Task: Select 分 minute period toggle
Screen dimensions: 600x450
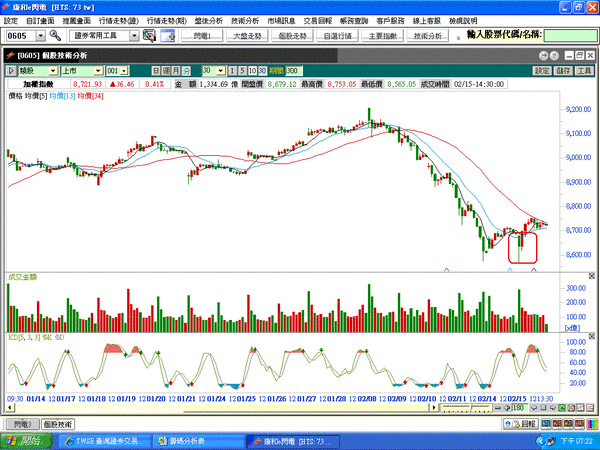Action: [186, 71]
